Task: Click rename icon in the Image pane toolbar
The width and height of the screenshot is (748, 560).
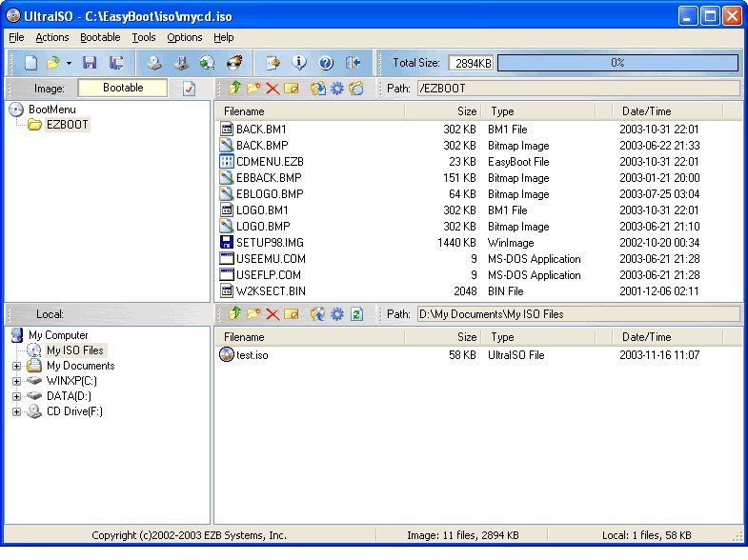Action: [x=291, y=89]
